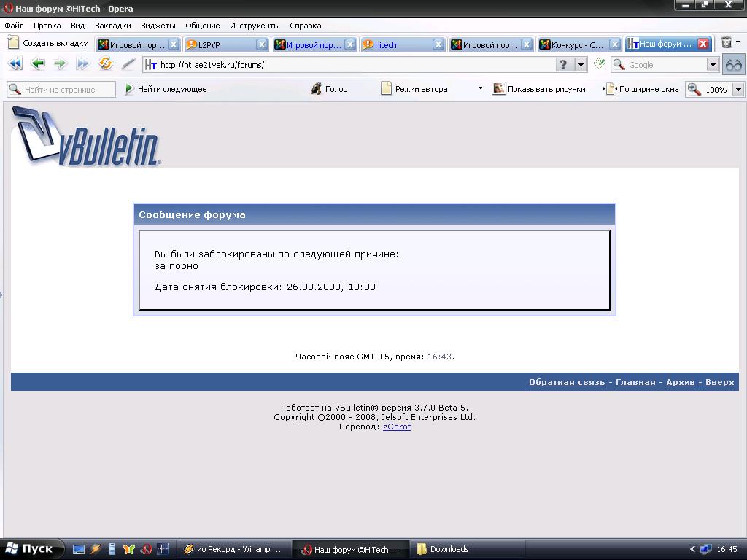Open the Файл menu
The width and height of the screenshot is (747, 560).
15,26
